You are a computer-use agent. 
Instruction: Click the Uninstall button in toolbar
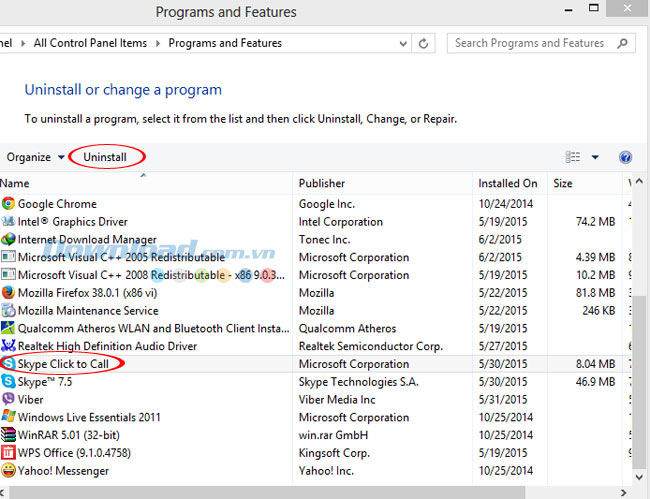pyautogui.click(x=105, y=157)
